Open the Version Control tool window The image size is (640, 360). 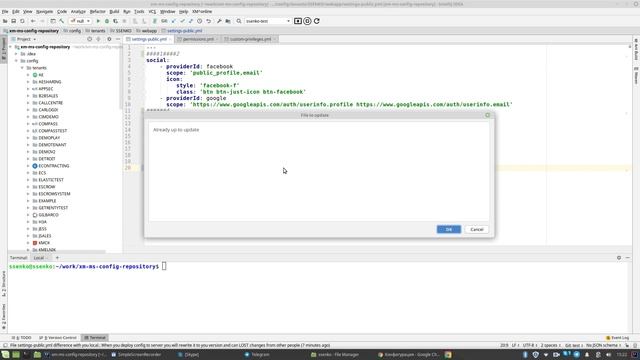tap(58, 338)
